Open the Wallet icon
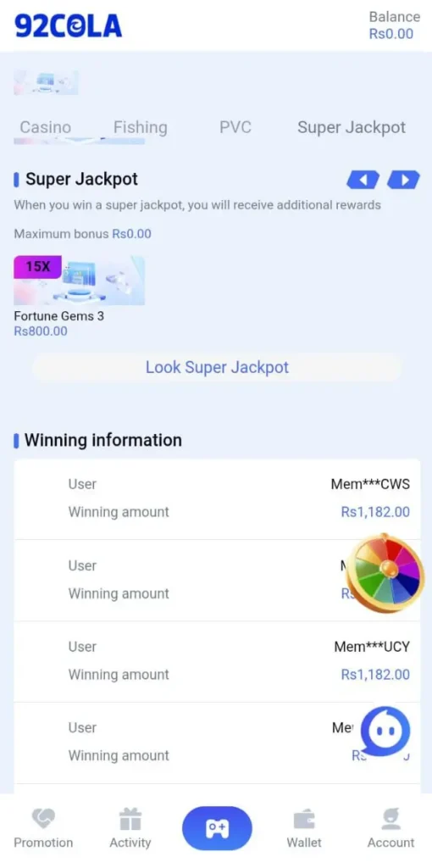This screenshot has height=868, width=432. (304, 820)
